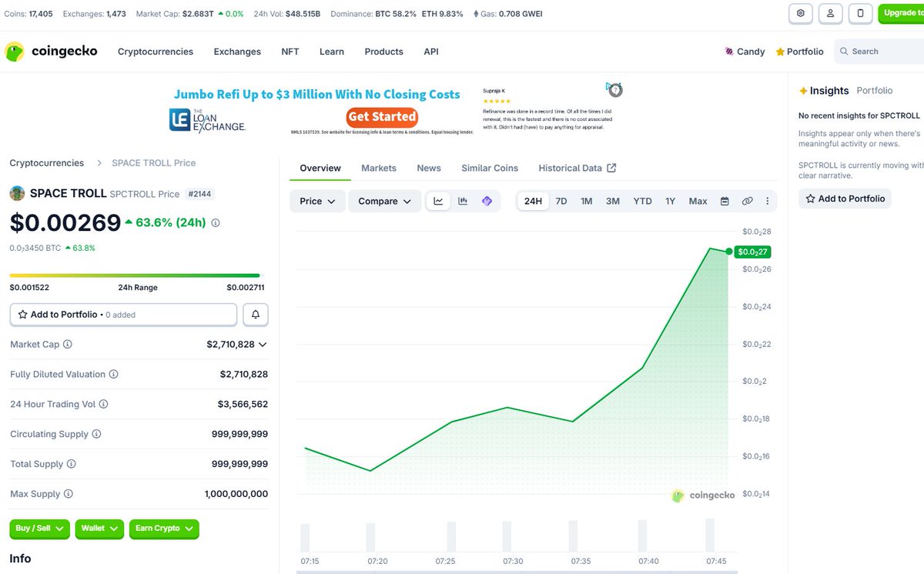This screenshot has height=574, width=924.
Task: Open the NFT nav menu
Action: [x=290, y=52]
